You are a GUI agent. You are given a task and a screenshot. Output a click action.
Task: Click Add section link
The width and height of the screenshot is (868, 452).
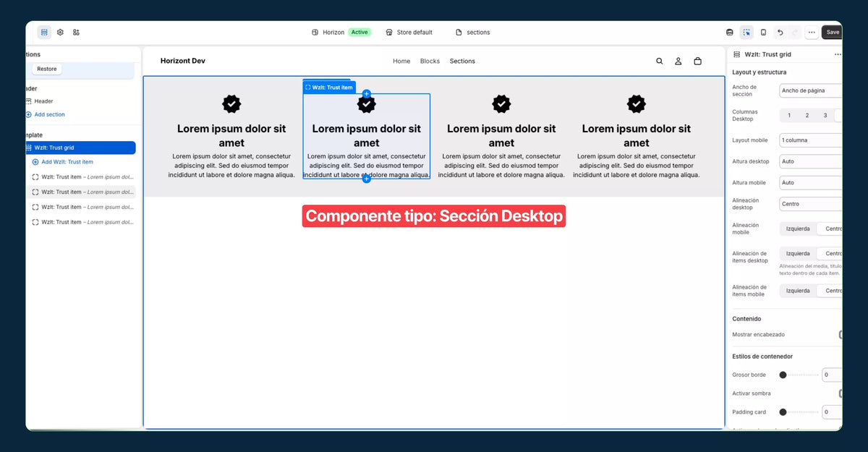click(50, 115)
